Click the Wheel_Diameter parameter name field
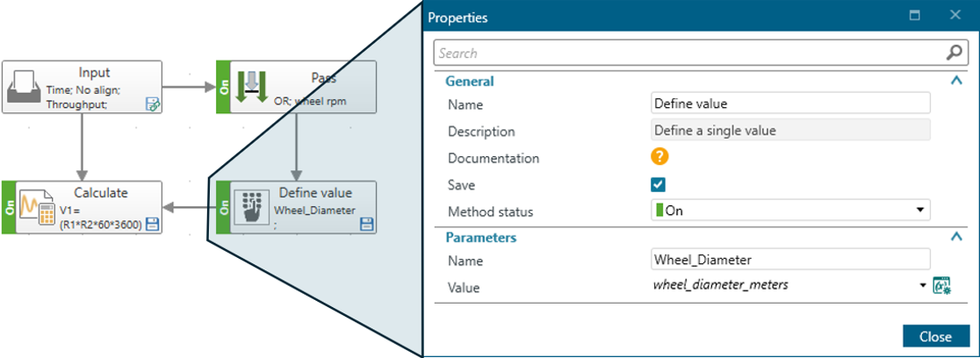The image size is (980, 358). (x=789, y=260)
